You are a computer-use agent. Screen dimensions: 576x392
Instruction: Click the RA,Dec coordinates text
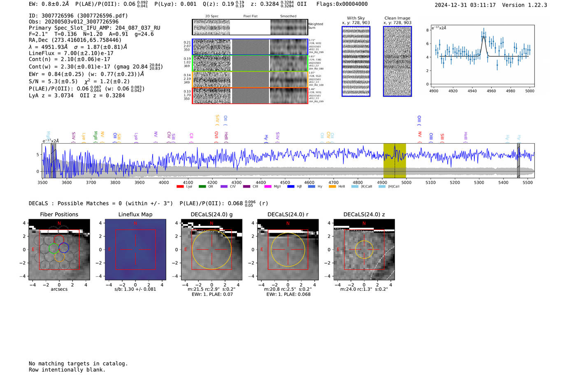tap(75, 40)
